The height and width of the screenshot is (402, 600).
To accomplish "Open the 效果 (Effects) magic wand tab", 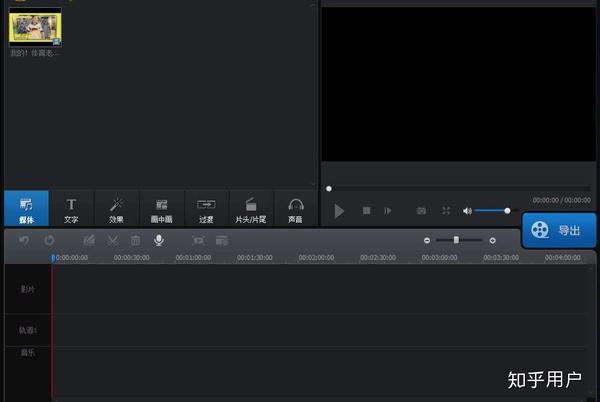I will 116,208.
